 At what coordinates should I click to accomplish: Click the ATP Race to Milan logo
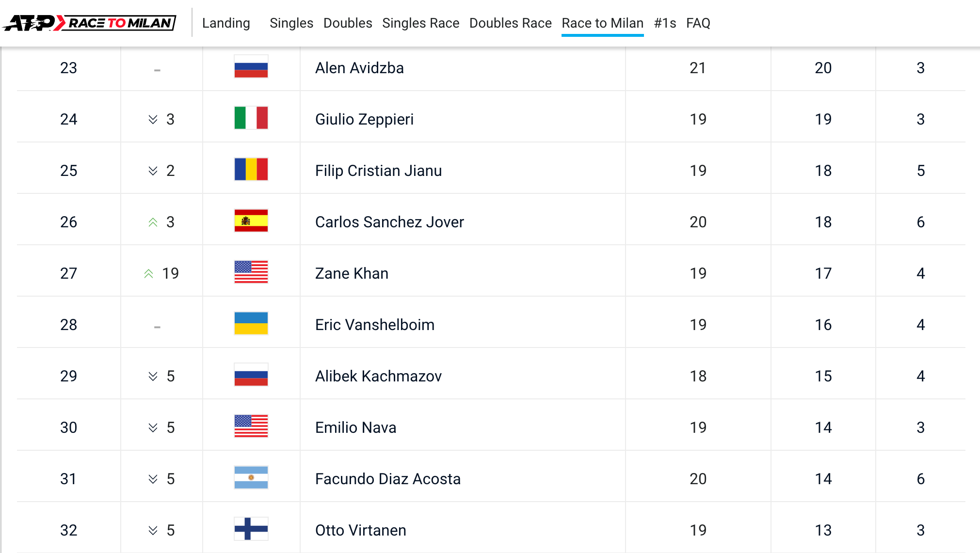[x=89, y=23]
